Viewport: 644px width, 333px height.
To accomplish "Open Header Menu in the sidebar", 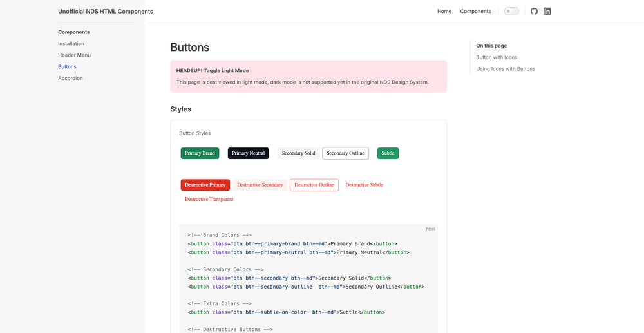I will pos(74,55).
